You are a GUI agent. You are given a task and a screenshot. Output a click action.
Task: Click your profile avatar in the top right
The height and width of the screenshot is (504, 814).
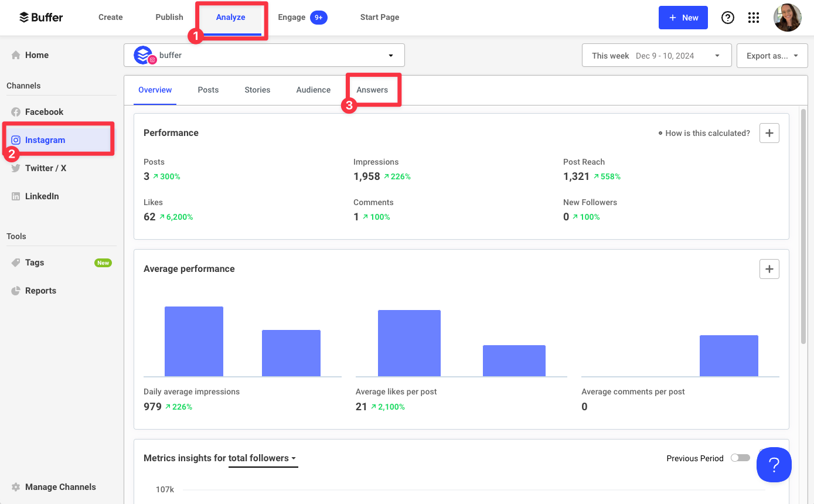(787, 18)
